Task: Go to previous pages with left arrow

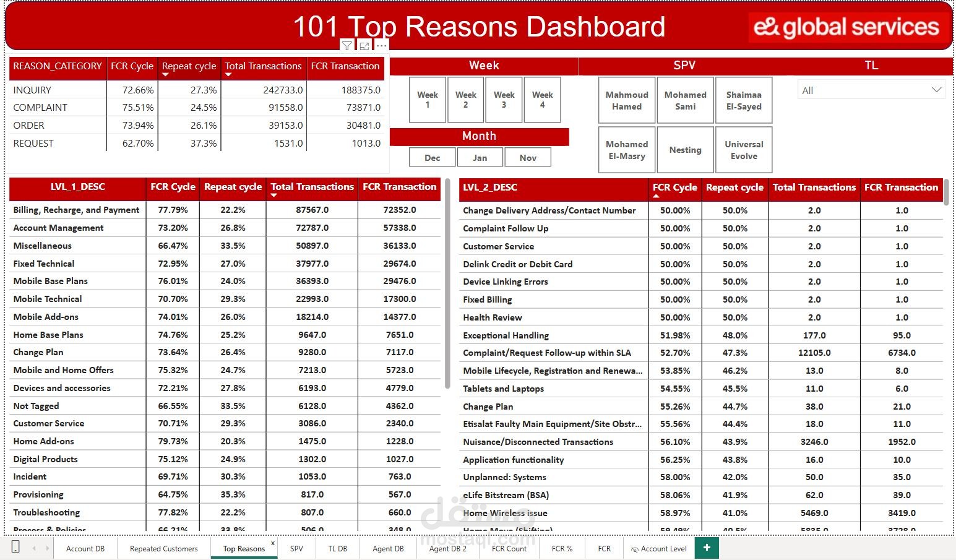Action: point(34,548)
